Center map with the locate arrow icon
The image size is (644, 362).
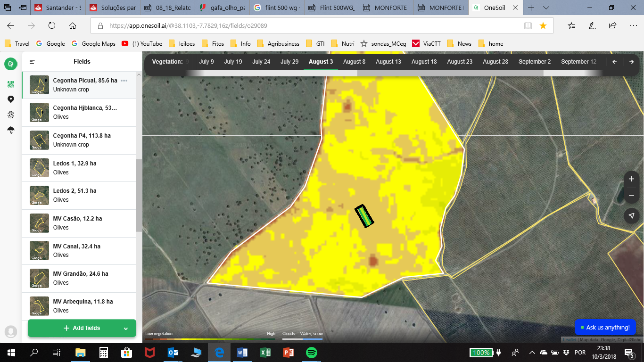(x=631, y=216)
